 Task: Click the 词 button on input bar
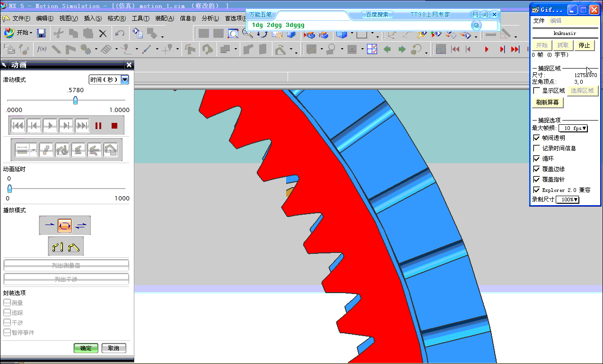[485, 15]
